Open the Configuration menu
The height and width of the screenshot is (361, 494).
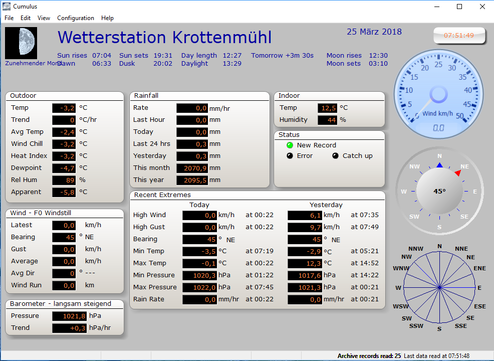tap(76, 18)
